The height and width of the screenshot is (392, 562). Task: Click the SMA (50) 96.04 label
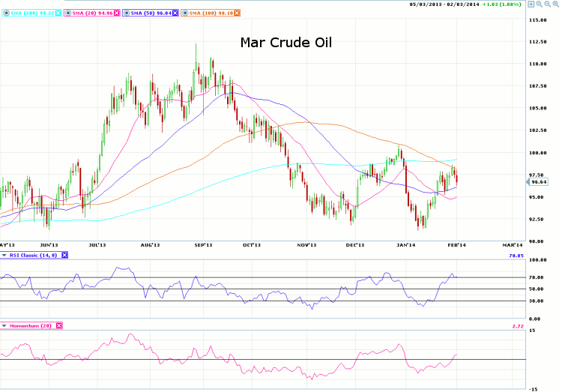151,13
